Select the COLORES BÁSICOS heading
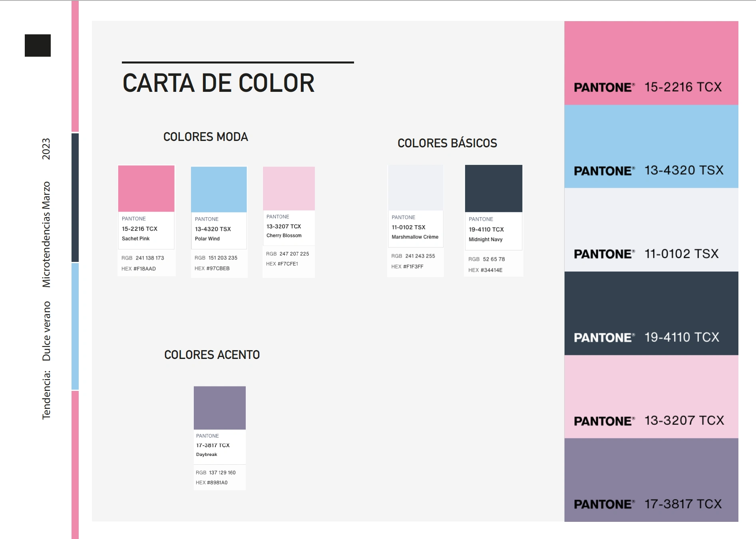This screenshot has height=539, width=756. (447, 143)
